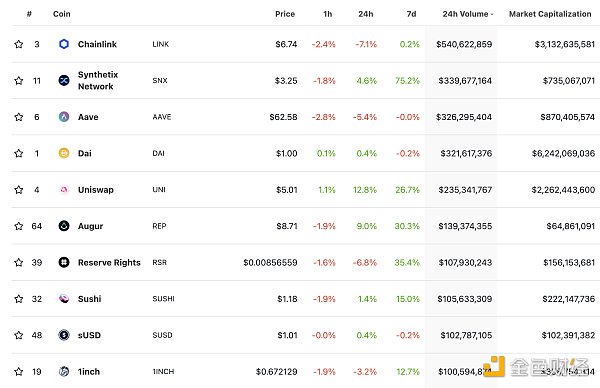
Task: Open the Synthetix Network coin link
Action: tap(98, 80)
